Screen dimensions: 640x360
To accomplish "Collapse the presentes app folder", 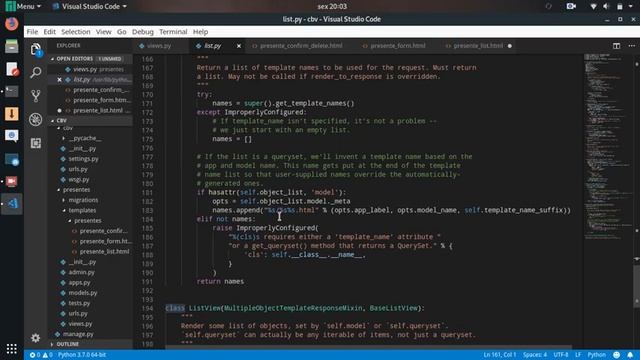I will pos(76,190).
